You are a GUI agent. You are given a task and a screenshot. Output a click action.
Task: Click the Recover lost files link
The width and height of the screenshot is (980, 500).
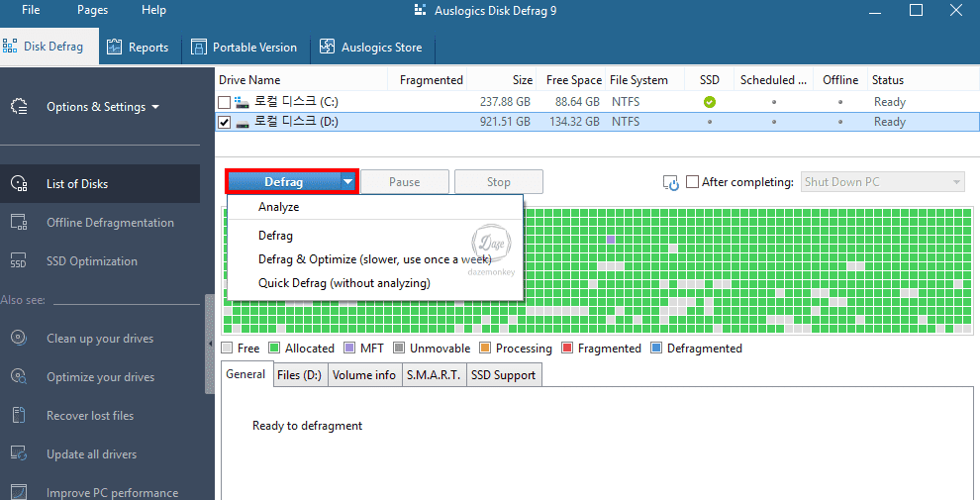tap(90, 416)
